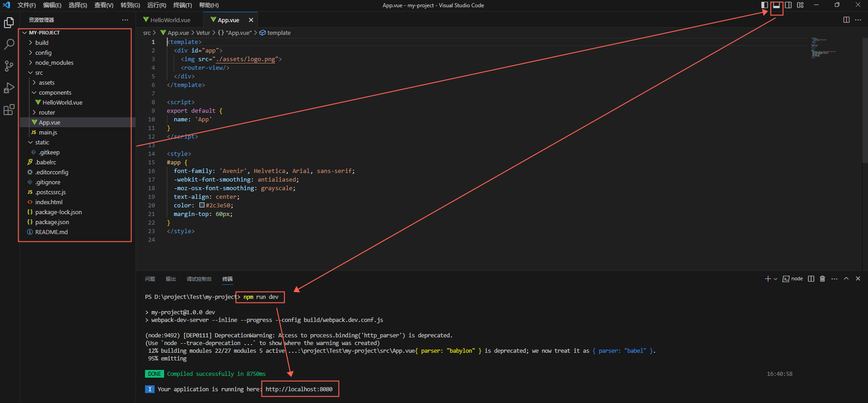Open the 文件(F) menu
Image resolution: width=868 pixels, height=403 pixels.
click(27, 5)
